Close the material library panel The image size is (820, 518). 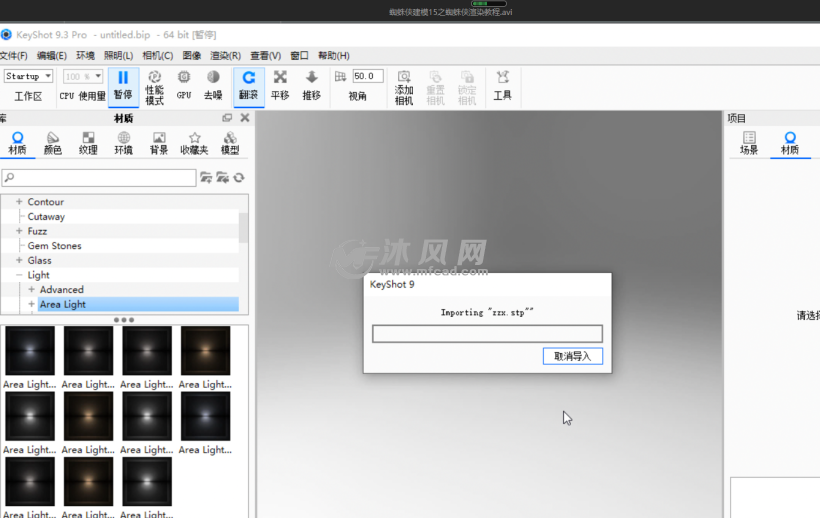tap(245, 118)
